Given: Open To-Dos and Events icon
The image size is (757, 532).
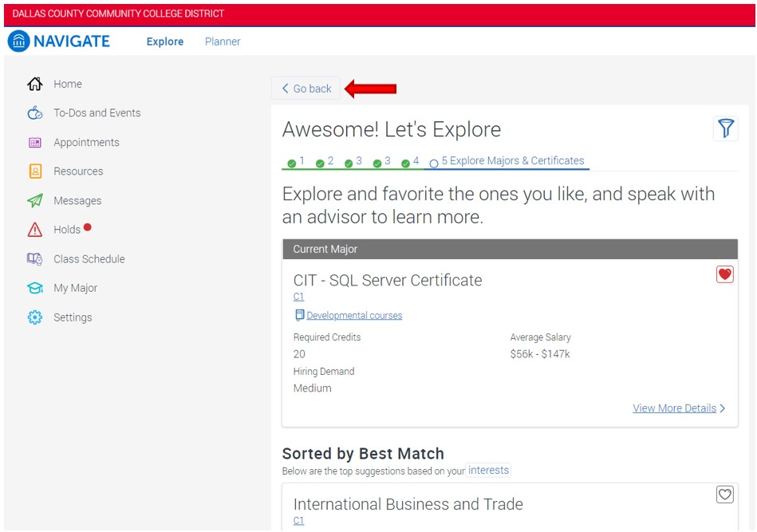Looking at the screenshot, I should click(34, 113).
